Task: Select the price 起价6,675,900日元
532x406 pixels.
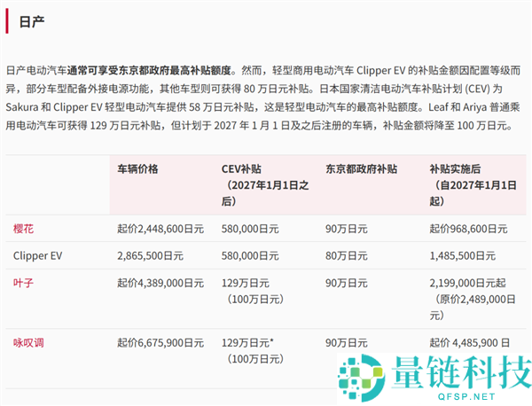Action: point(160,342)
